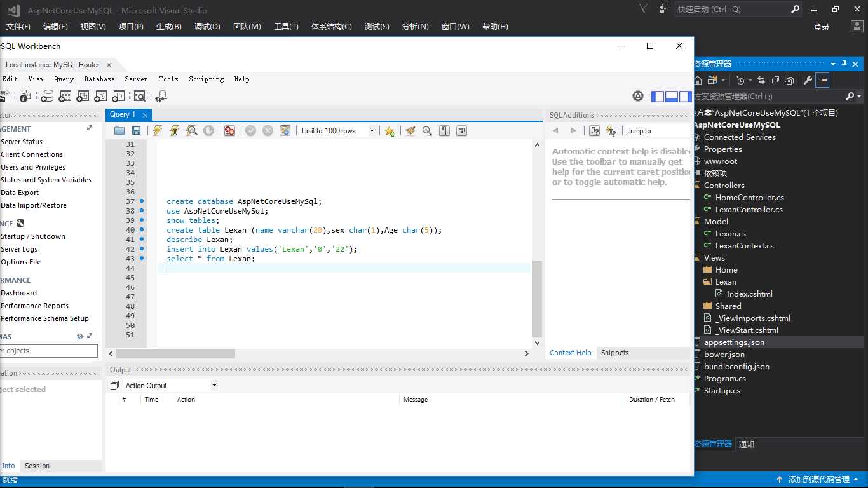Image resolution: width=868 pixels, height=488 pixels.
Task: Click the reconnect to DBMS toolbar icon
Action: point(161,97)
